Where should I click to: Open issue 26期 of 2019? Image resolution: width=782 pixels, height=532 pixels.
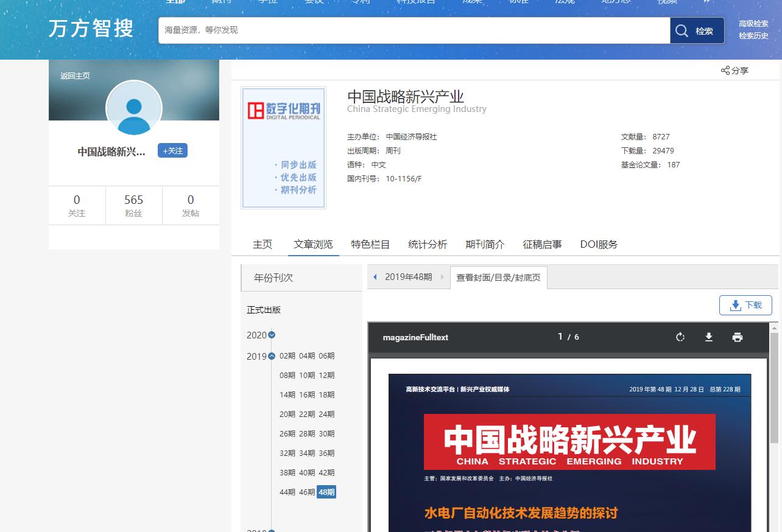point(287,434)
